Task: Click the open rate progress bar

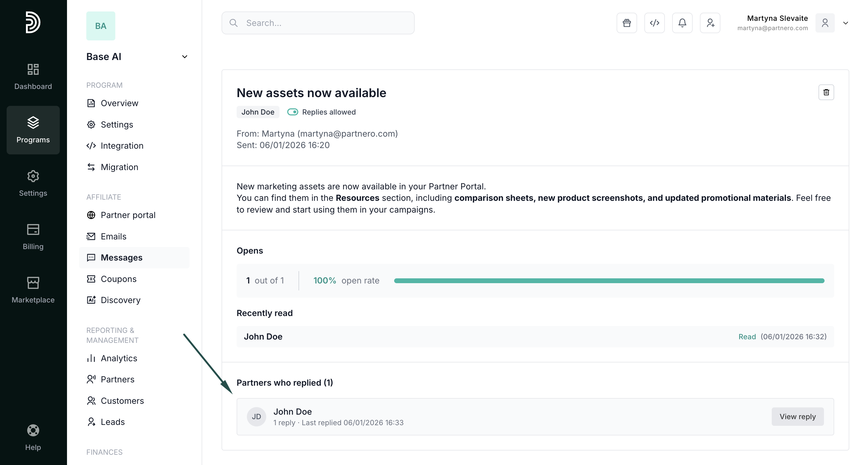Action: click(x=609, y=281)
